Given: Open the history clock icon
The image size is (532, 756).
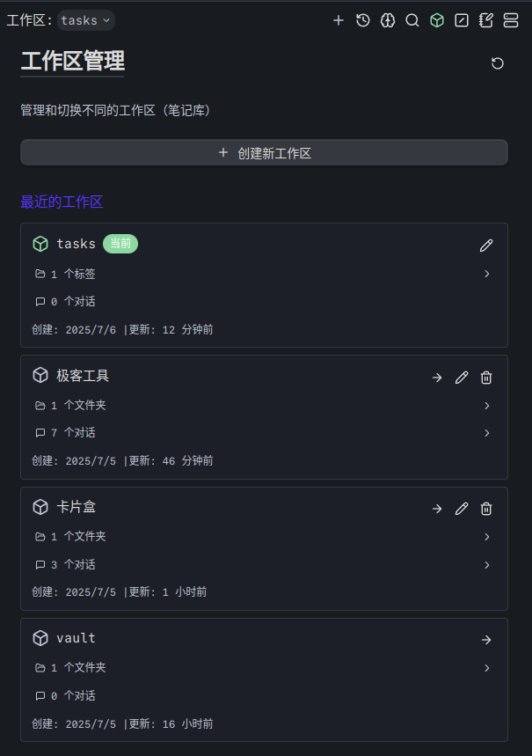Looking at the screenshot, I should point(363,20).
